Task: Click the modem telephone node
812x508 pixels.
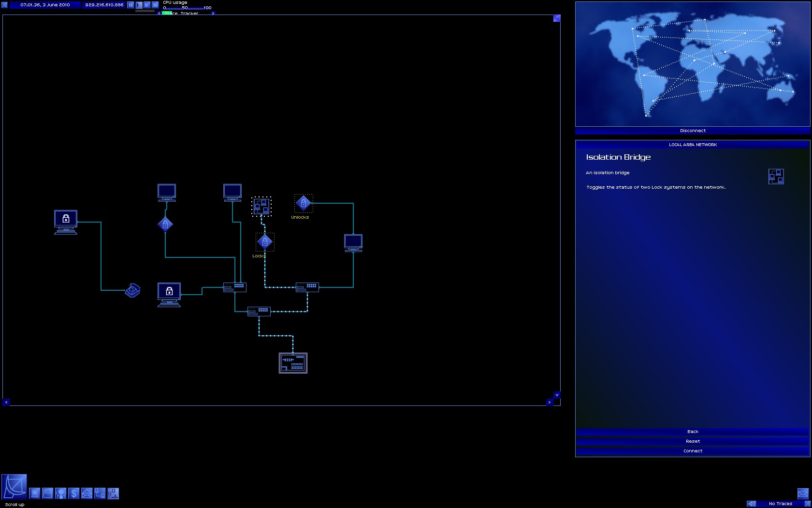Action: click(132, 290)
